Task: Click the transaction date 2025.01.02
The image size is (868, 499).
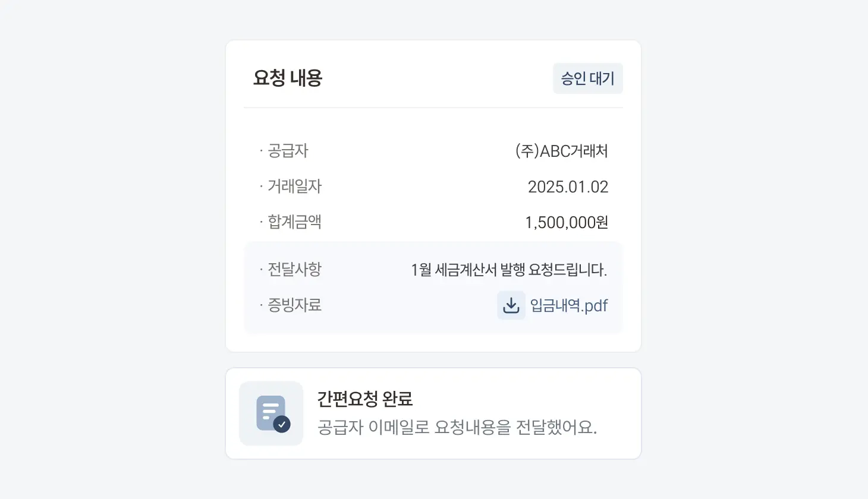Action: 568,187
